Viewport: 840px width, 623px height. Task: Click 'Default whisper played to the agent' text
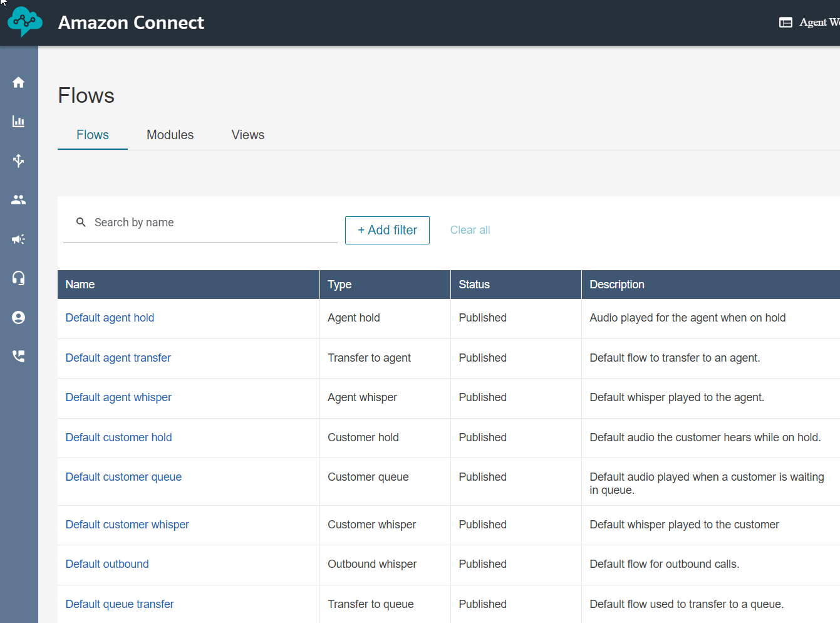click(677, 397)
